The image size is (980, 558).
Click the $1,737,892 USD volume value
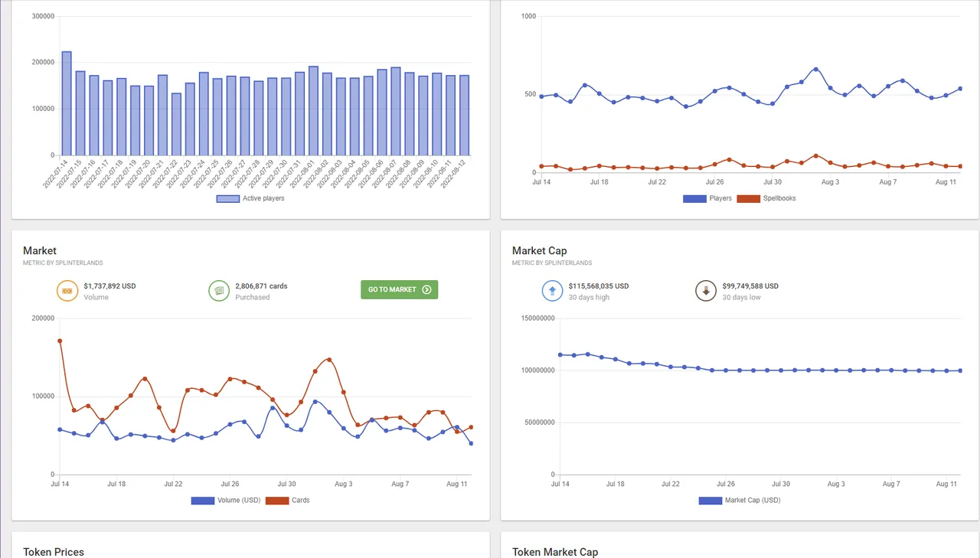point(111,286)
